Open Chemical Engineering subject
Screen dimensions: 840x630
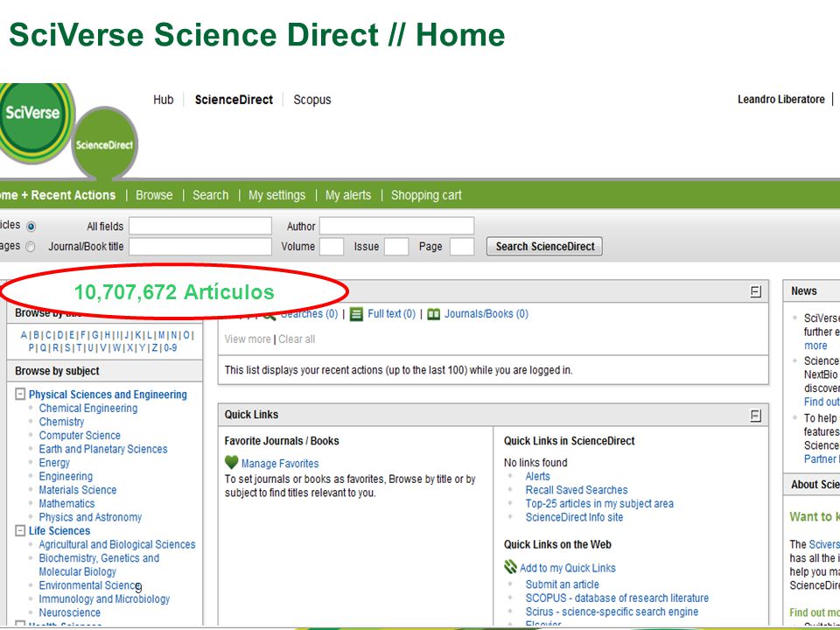click(88, 409)
